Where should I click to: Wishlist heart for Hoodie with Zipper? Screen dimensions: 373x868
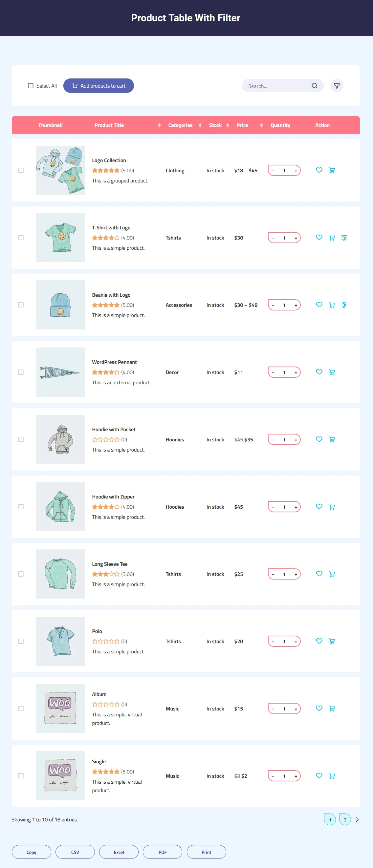click(319, 506)
